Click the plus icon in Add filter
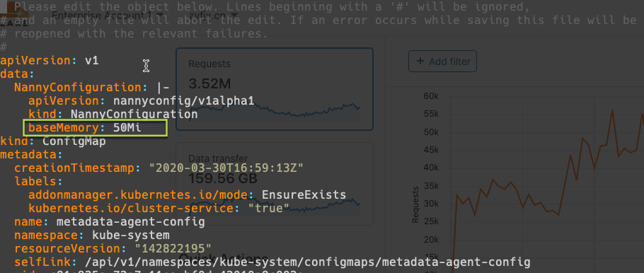 (x=420, y=62)
